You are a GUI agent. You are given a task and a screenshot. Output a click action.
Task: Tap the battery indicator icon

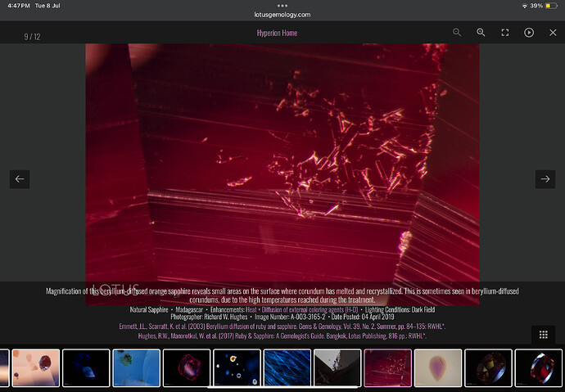[x=551, y=6]
